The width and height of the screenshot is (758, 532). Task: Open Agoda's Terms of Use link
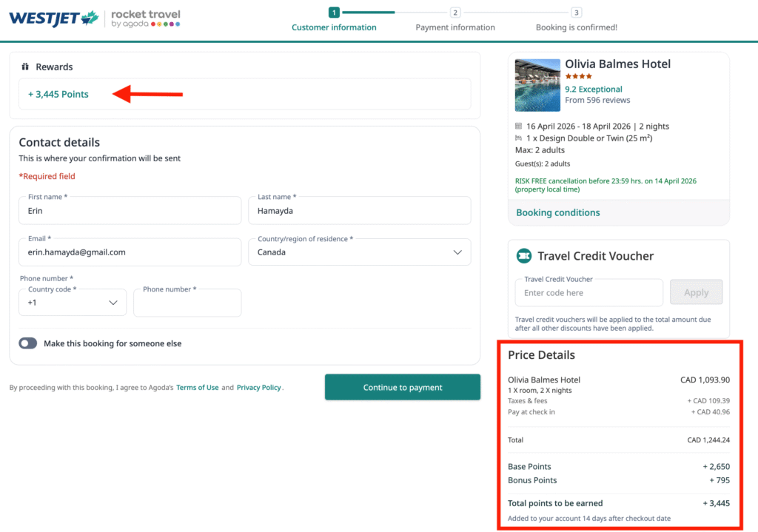click(198, 387)
